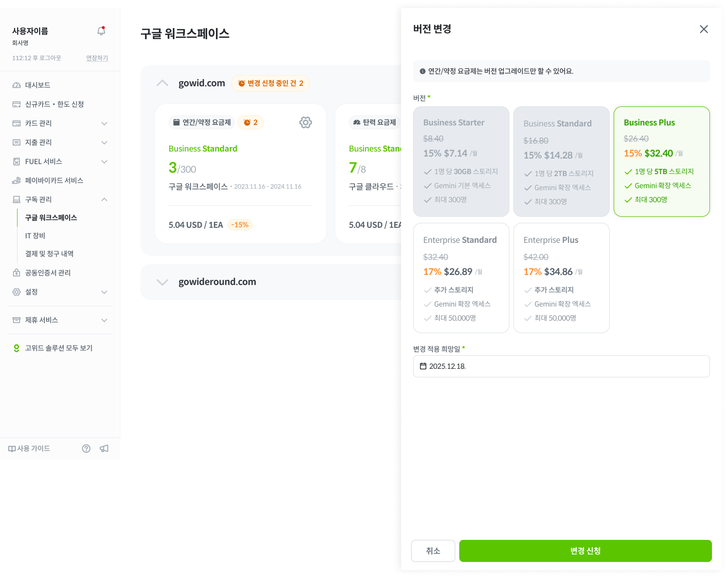728x578 pixels.
Task: Click the alarm badge showing 2
Action: click(x=250, y=122)
